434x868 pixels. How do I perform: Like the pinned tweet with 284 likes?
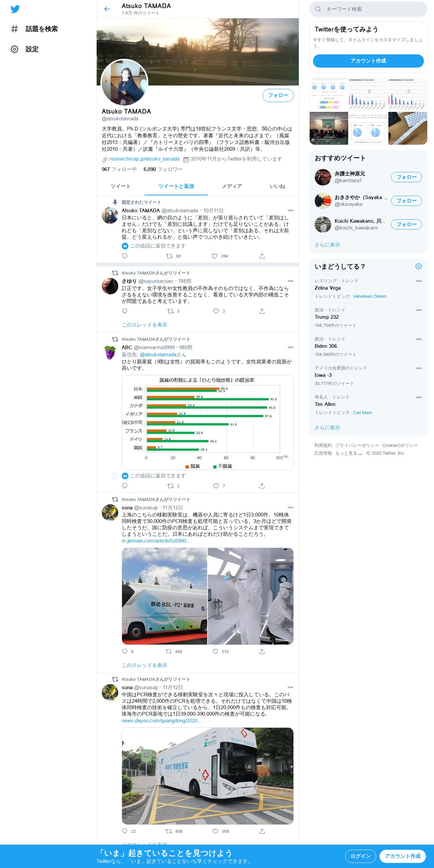tap(220, 256)
